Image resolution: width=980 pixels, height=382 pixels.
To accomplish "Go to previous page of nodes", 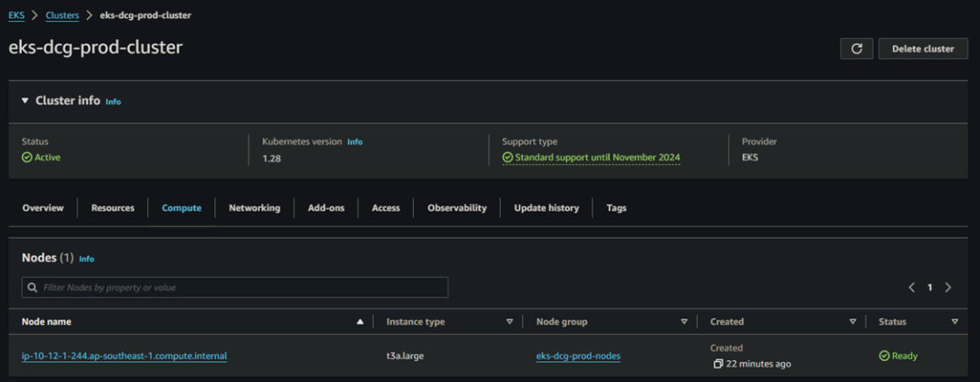I will click(x=912, y=288).
